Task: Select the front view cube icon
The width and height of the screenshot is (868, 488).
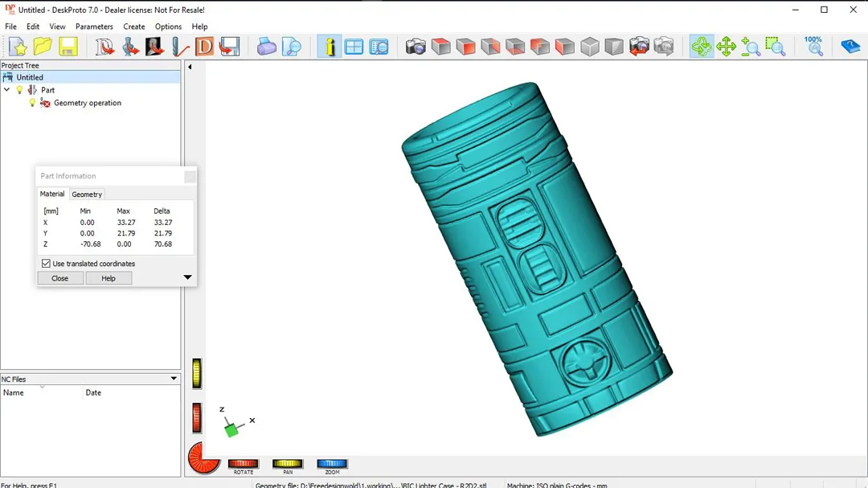Action: [465, 47]
